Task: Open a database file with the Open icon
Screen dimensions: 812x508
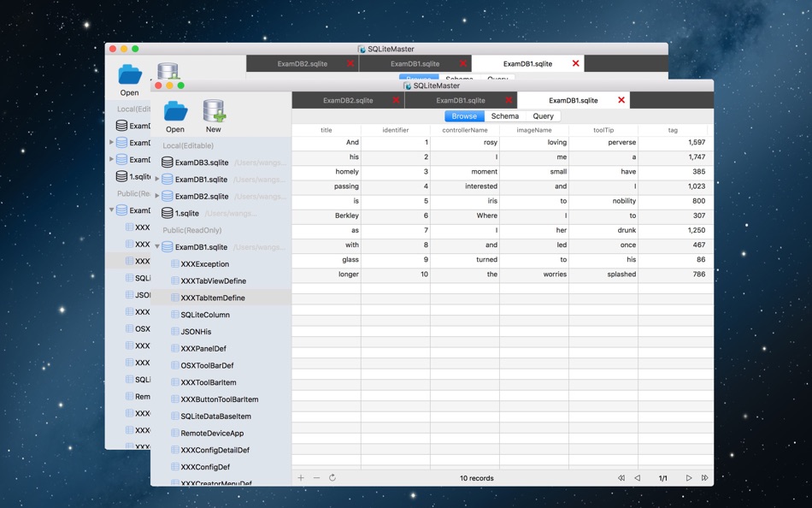Action: click(x=175, y=112)
